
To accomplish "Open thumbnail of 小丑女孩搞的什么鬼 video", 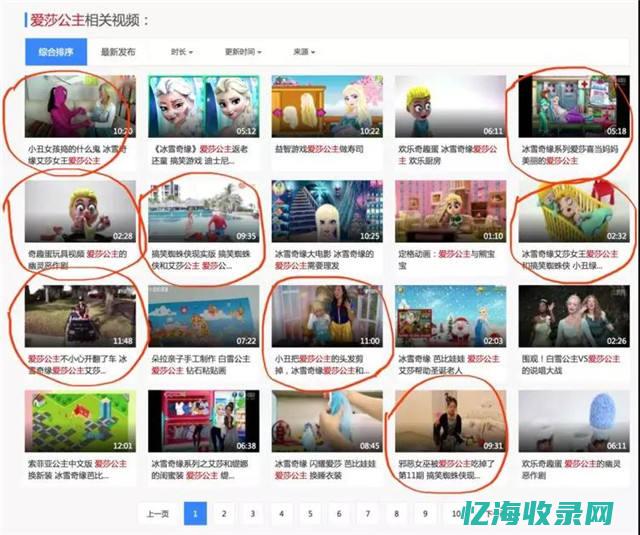I will (x=80, y=106).
